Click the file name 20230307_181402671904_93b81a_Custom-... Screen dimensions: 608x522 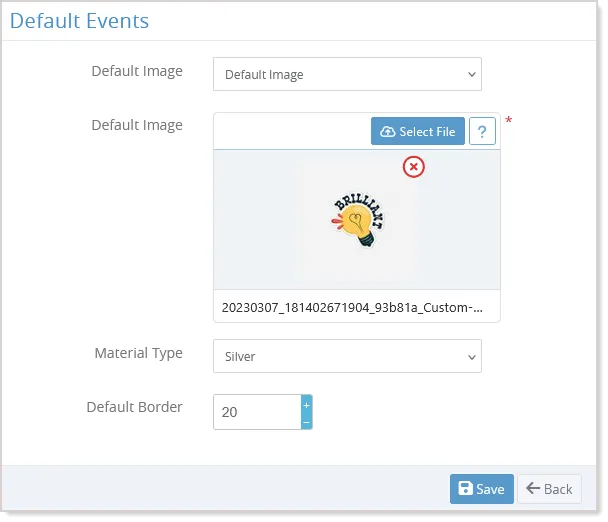tap(352, 308)
